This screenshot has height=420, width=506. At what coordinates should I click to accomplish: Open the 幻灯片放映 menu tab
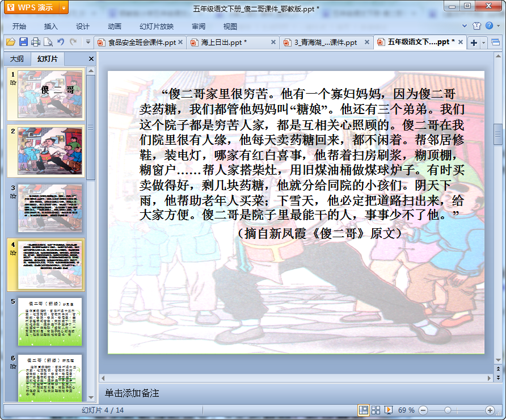(x=157, y=27)
